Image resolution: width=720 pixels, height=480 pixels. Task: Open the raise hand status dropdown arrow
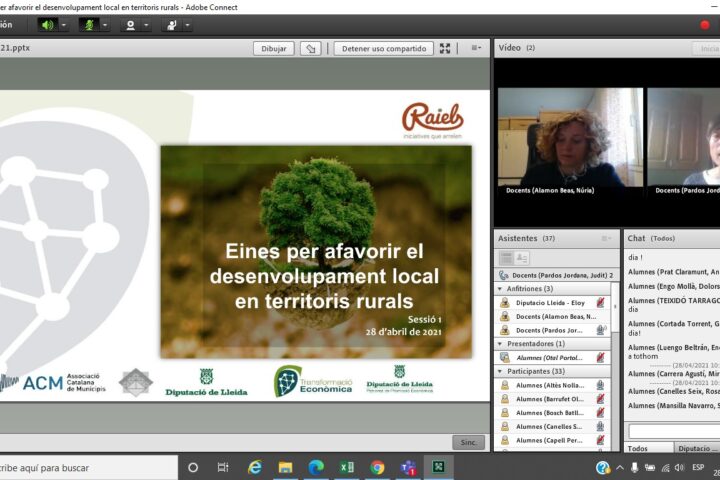click(187, 25)
